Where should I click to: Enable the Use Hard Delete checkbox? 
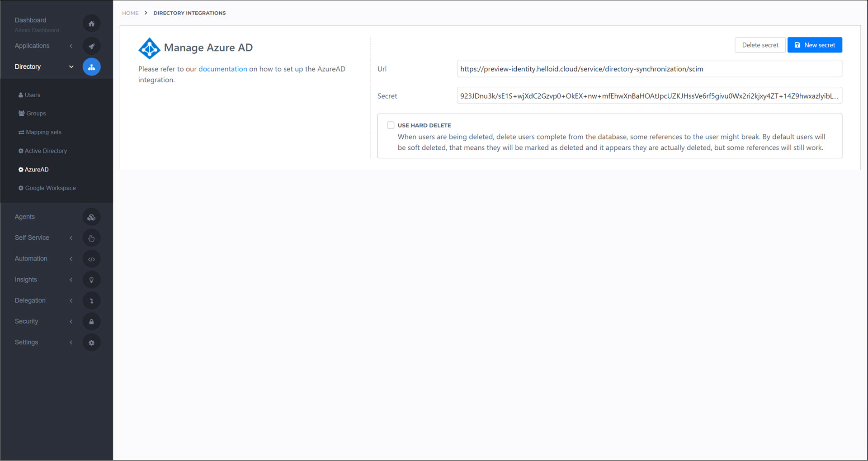click(391, 125)
